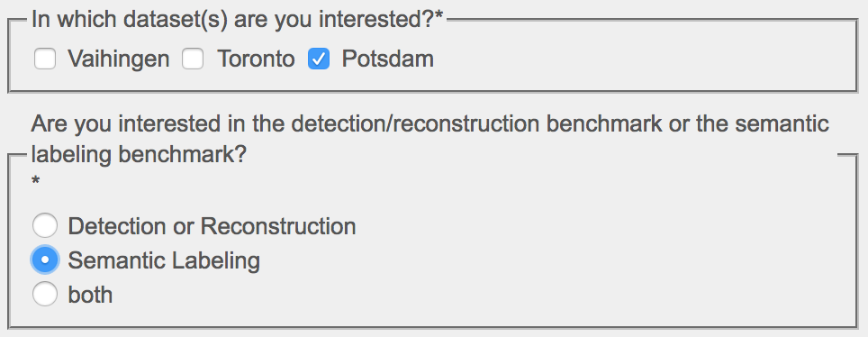The height and width of the screenshot is (337, 868).
Task: Click the first line of benchmark question
Action: tap(429, 123)
